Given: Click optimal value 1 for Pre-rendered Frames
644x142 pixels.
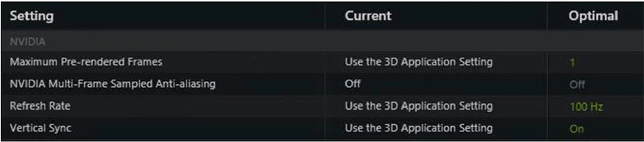Looking at the screenshot, I should click(572, 62).
